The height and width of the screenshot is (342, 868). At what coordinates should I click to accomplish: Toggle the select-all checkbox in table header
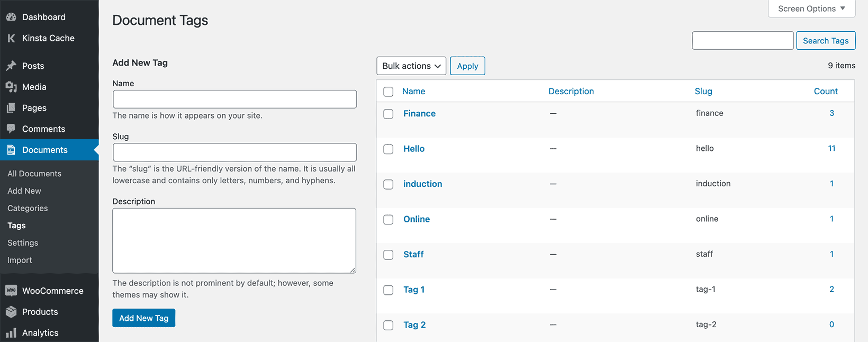coord(388,92)
